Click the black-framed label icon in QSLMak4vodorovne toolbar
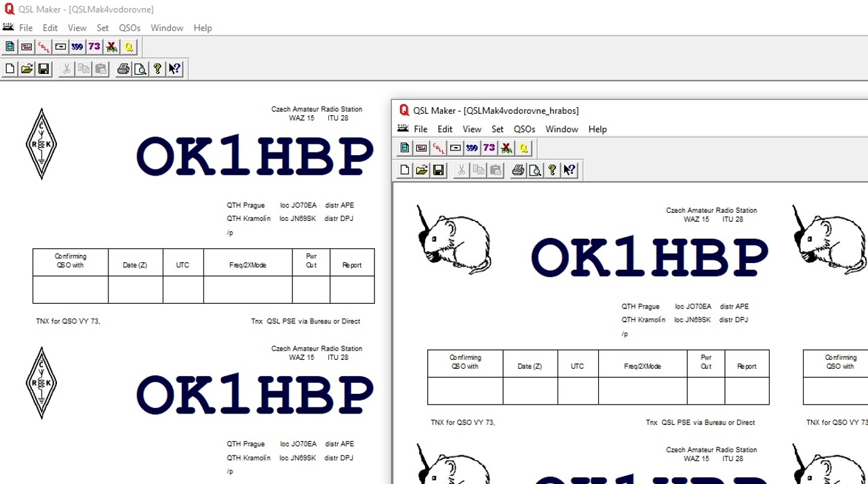 click(60, 47)
